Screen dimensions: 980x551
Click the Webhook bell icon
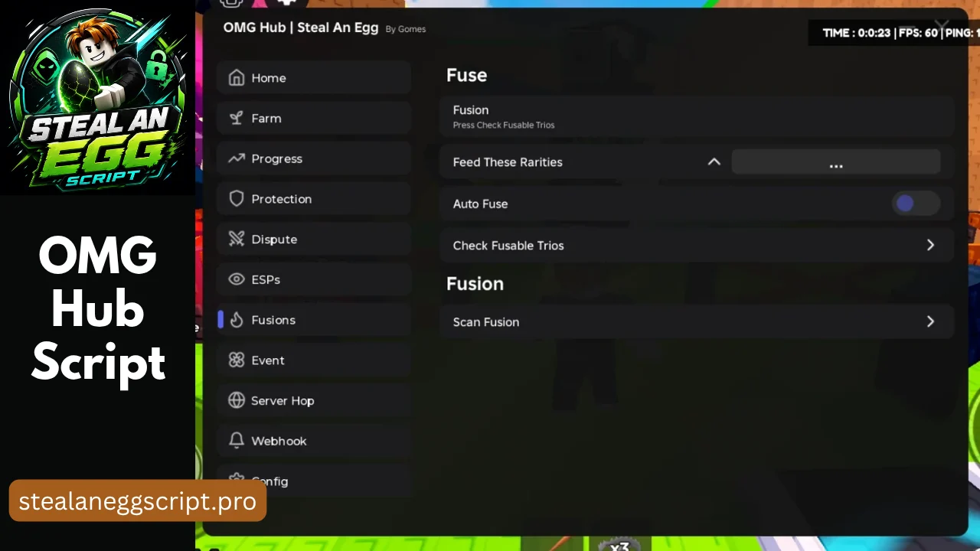[237, 441]
